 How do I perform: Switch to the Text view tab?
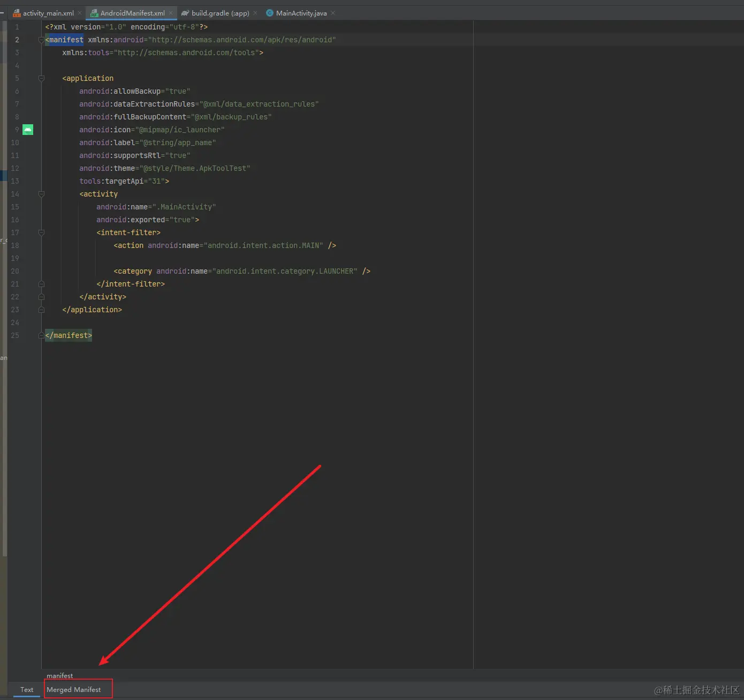(x=27, y=690)
